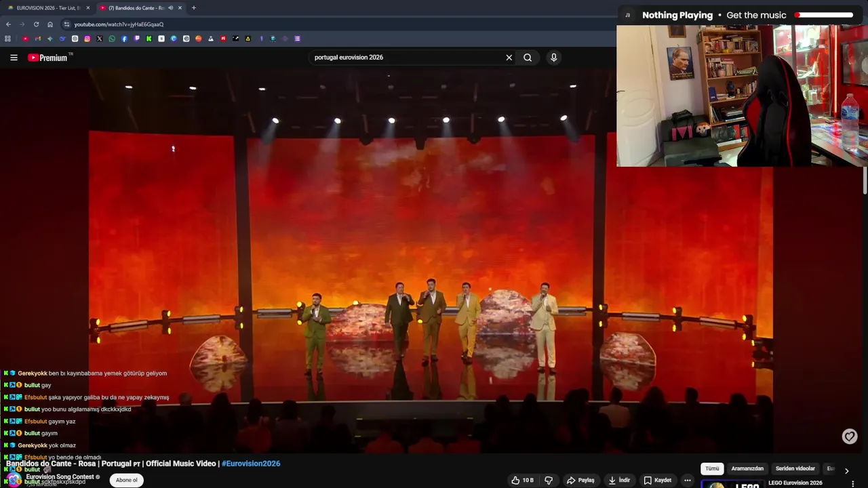
Task: Open the WhatsApp bookmark
Action: (112, 39)
